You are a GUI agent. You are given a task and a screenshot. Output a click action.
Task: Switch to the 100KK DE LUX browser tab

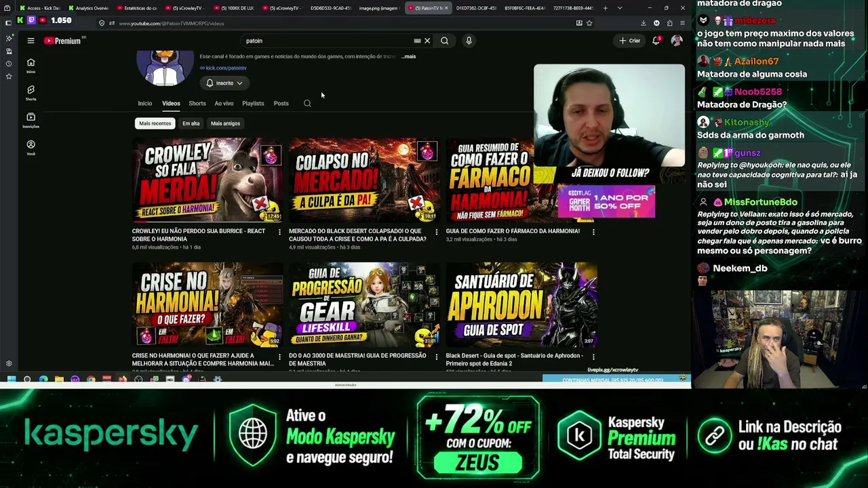click(x=234, y=8)
